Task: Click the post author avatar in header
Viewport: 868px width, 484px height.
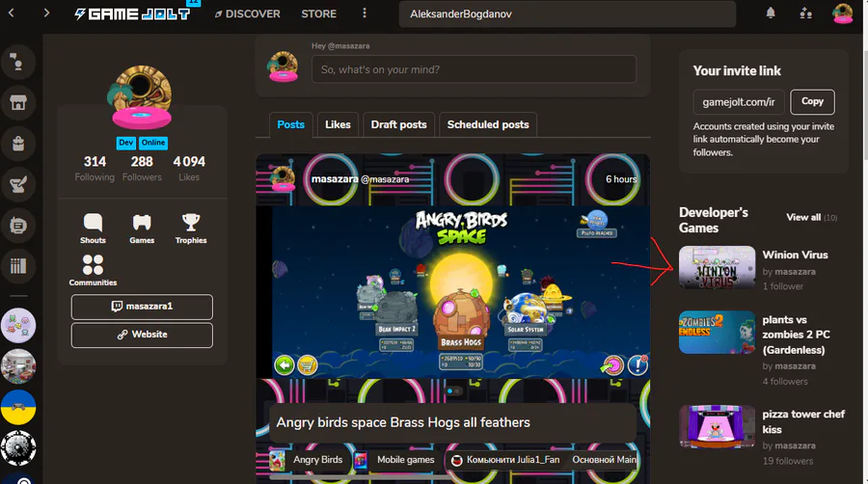Action: pyautogui.click(x=283, y=179)
